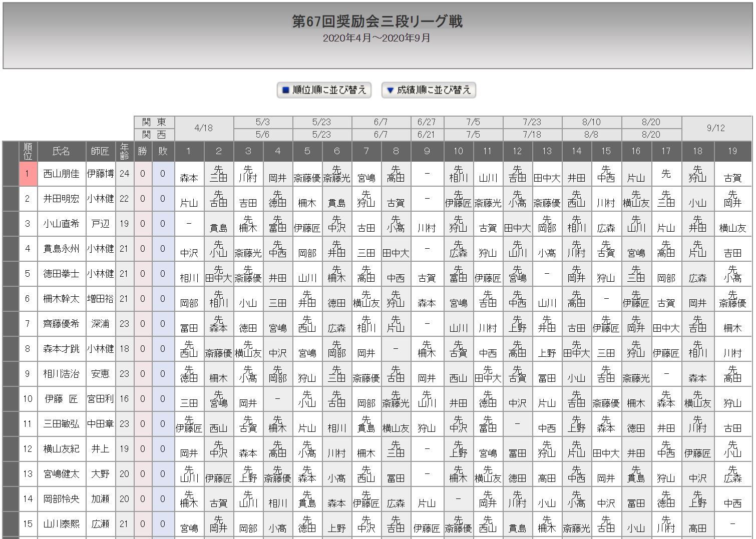Click 古賀 opponent in 西山朋佳 round 19
This screenshot has width=756, height=539.
(x=732, y=178)
